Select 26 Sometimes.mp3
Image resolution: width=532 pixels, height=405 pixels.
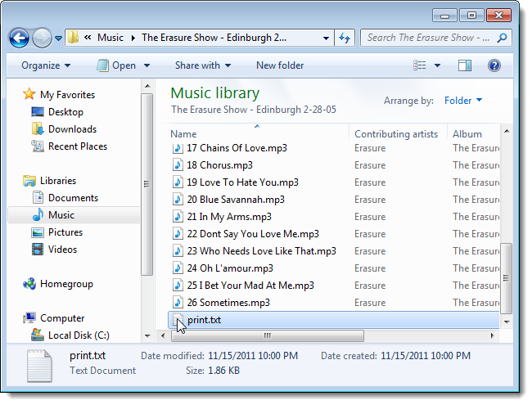coord(228,303)
